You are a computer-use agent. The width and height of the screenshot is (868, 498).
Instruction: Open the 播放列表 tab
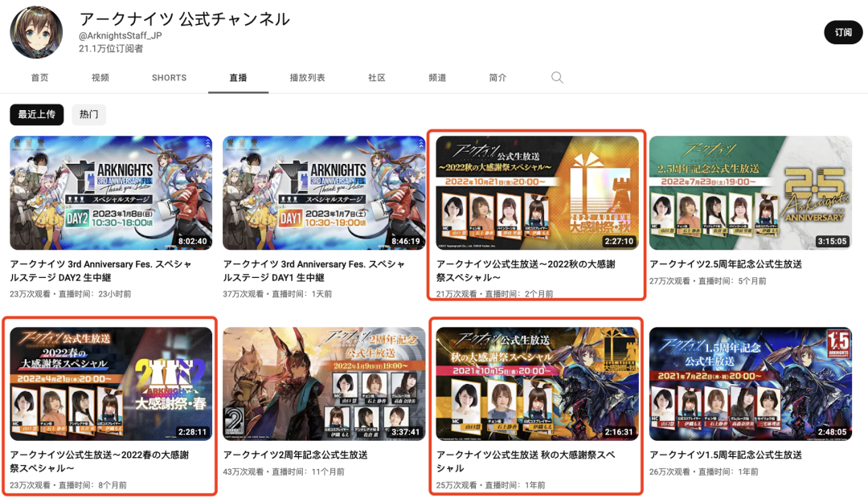pyautogui.click(x=308, y=77)
